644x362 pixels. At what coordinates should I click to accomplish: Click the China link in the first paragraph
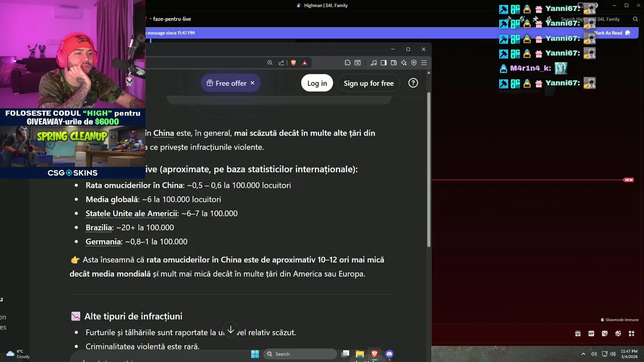tap(164, 133)
